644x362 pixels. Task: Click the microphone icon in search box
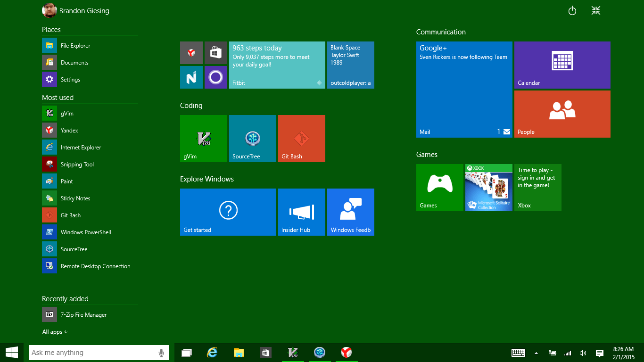(x=161, y=353)
